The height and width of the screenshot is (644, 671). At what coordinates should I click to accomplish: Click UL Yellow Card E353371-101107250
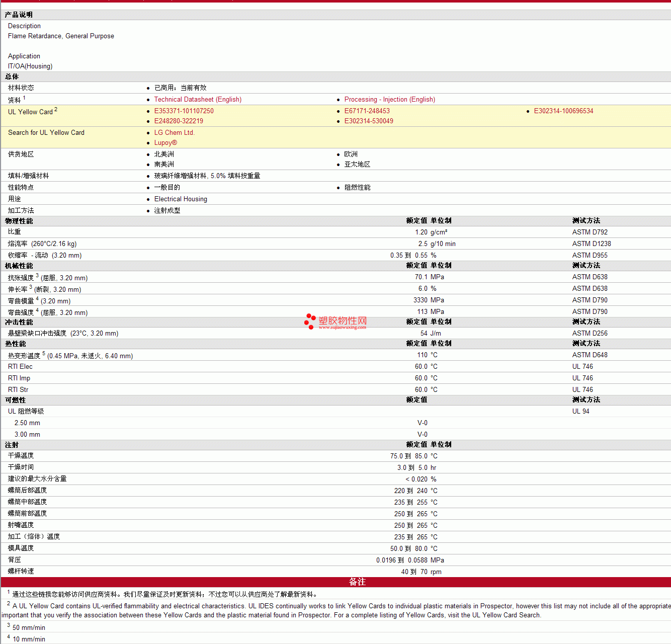(x=184, y=111)
